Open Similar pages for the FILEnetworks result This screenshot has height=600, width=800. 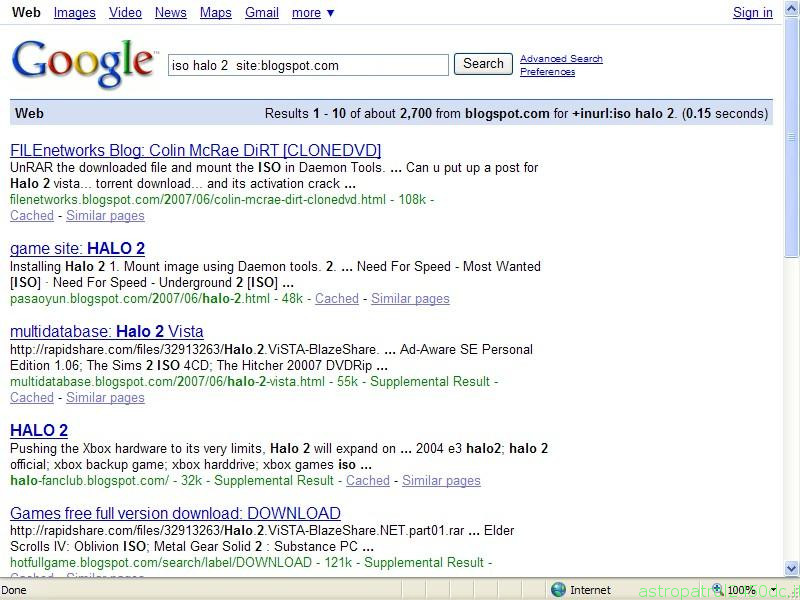105,216
